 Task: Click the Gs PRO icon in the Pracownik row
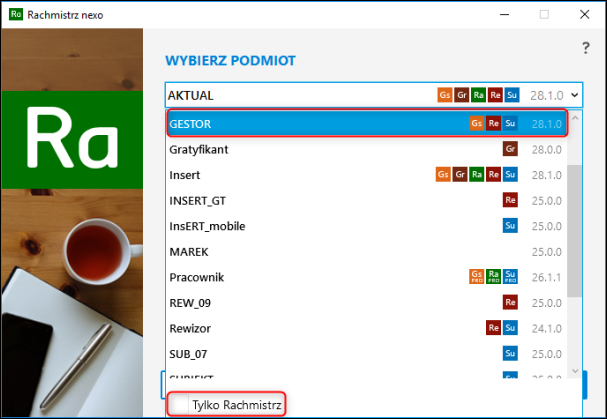(477, 276)
